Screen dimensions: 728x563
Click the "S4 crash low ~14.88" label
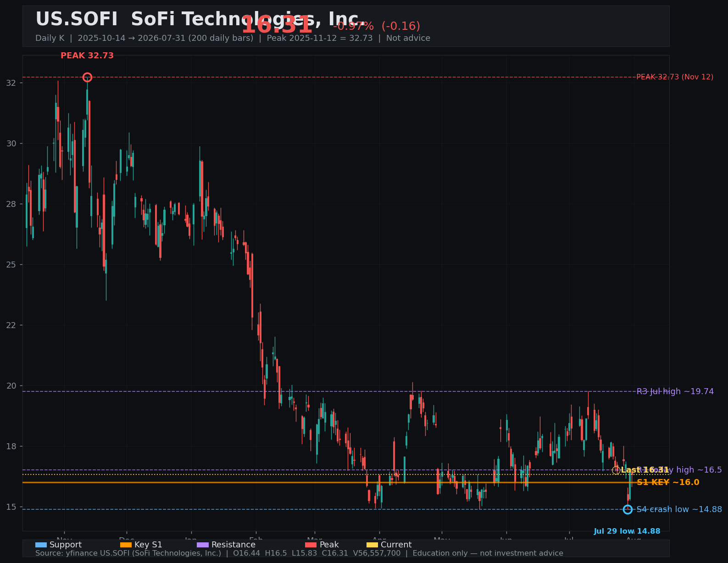click(679, 509)
